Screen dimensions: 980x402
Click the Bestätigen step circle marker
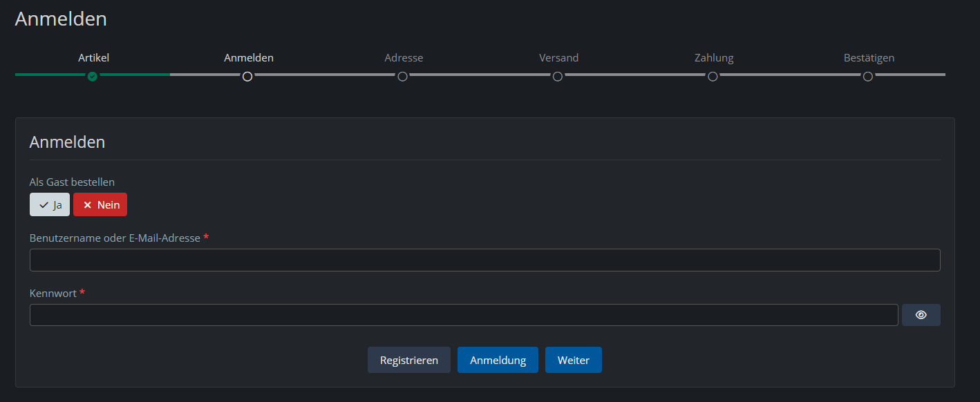(x=868, y=77)
